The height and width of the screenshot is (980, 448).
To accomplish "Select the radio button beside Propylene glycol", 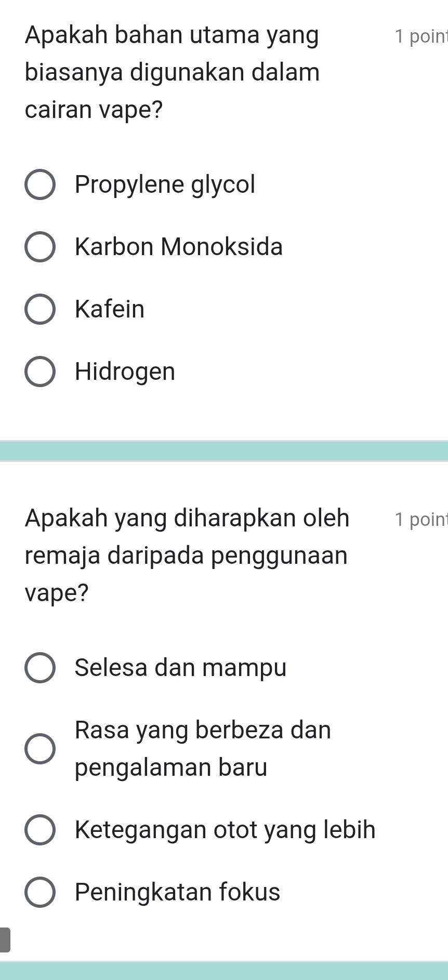I will tap(40, 184).
